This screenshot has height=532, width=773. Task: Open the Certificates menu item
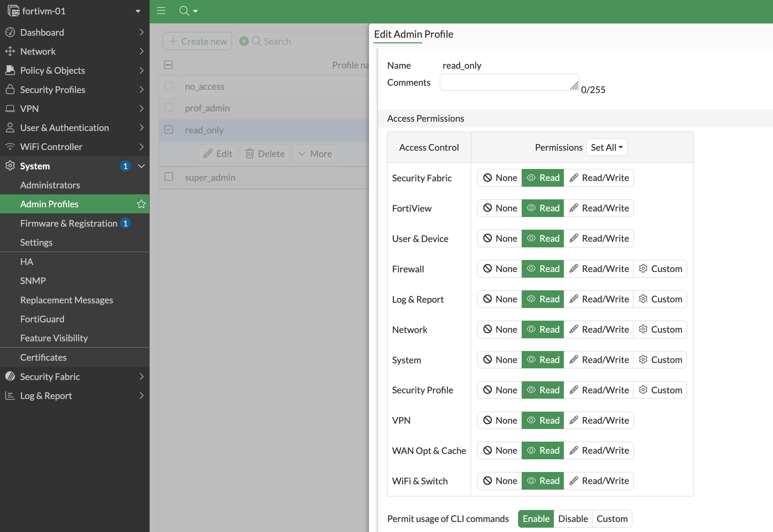43,357
